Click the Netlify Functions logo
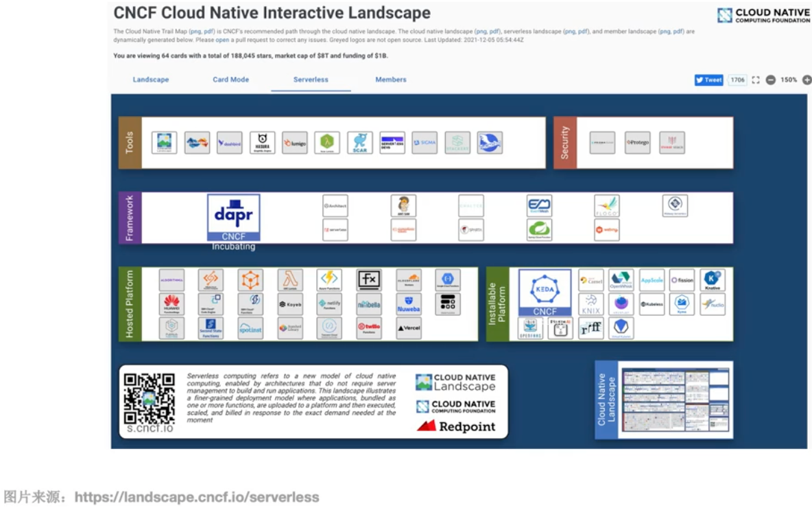The height and width of the screenshot is (508, 812). (x=329, y=303)
